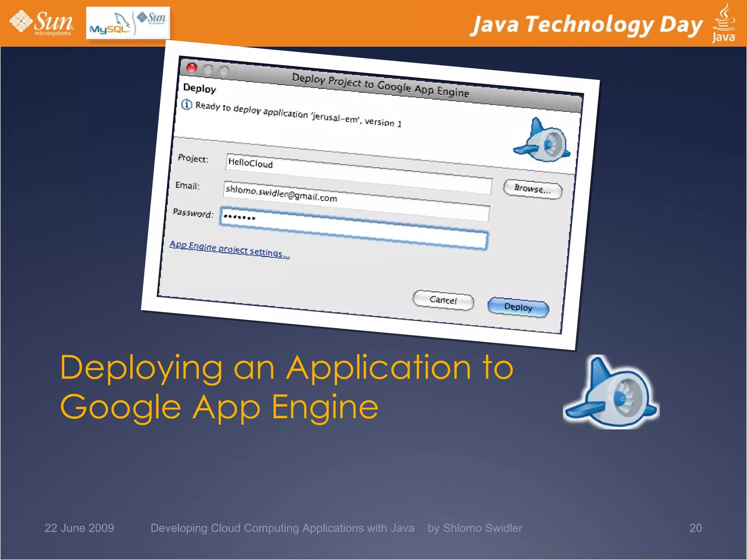Click the 'Project:' label

[193, 159]
